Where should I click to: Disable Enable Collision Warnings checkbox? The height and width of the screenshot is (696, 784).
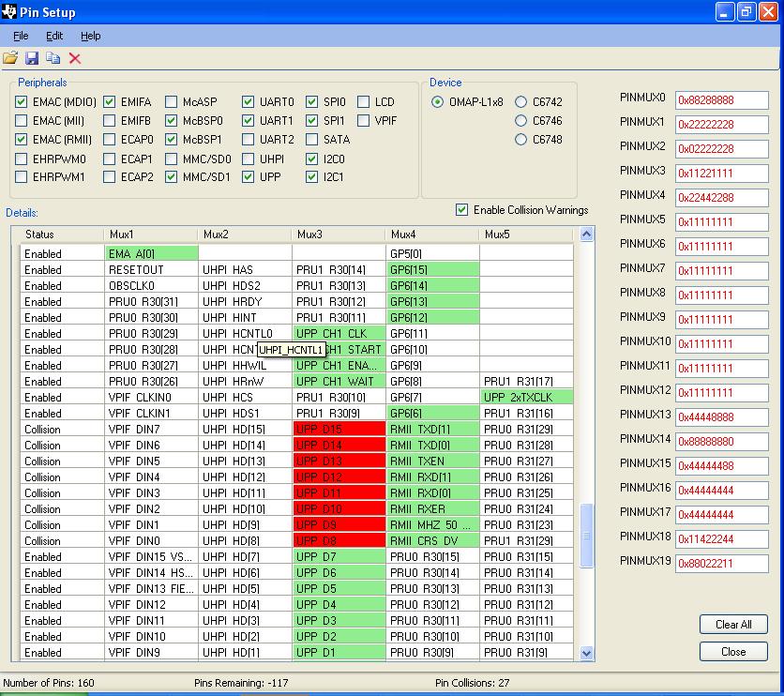coord(462,210)
